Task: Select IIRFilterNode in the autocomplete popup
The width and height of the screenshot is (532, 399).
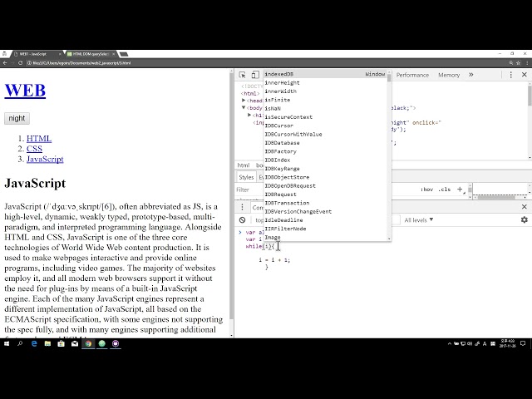Action: point(325,229)
